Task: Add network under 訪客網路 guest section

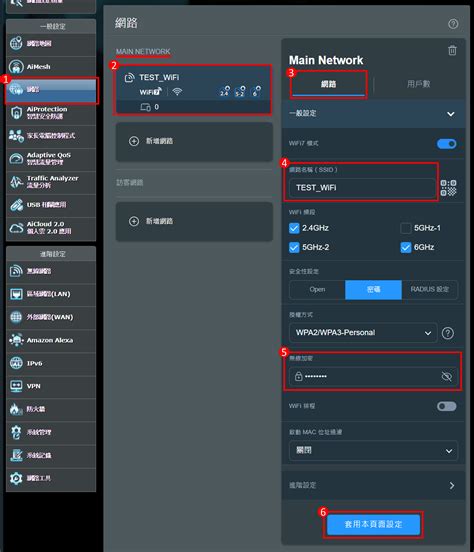Action: (194, 221)
